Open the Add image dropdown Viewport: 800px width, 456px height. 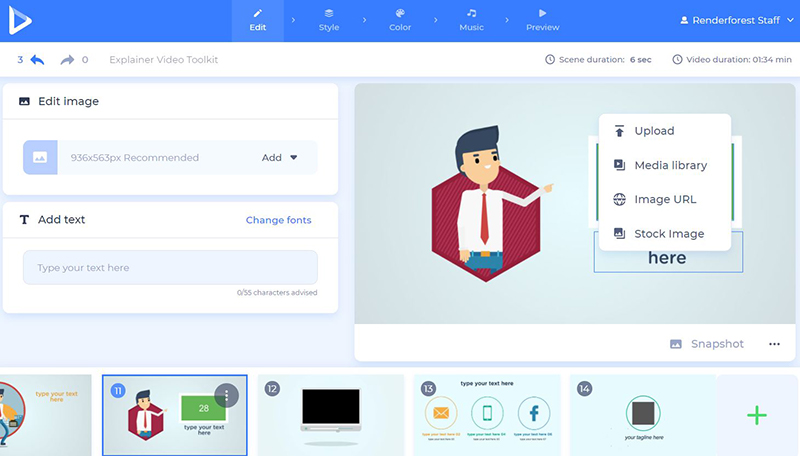point(280,158)
